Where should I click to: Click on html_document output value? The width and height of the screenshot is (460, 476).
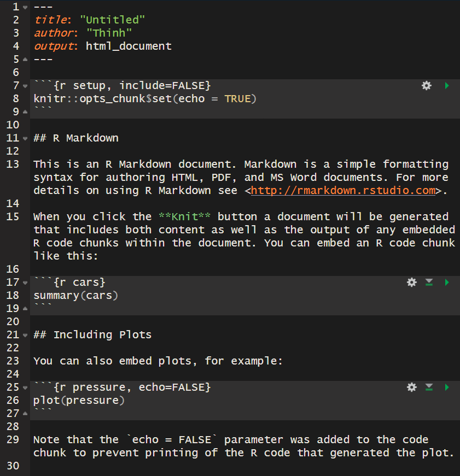coord(129,46)
